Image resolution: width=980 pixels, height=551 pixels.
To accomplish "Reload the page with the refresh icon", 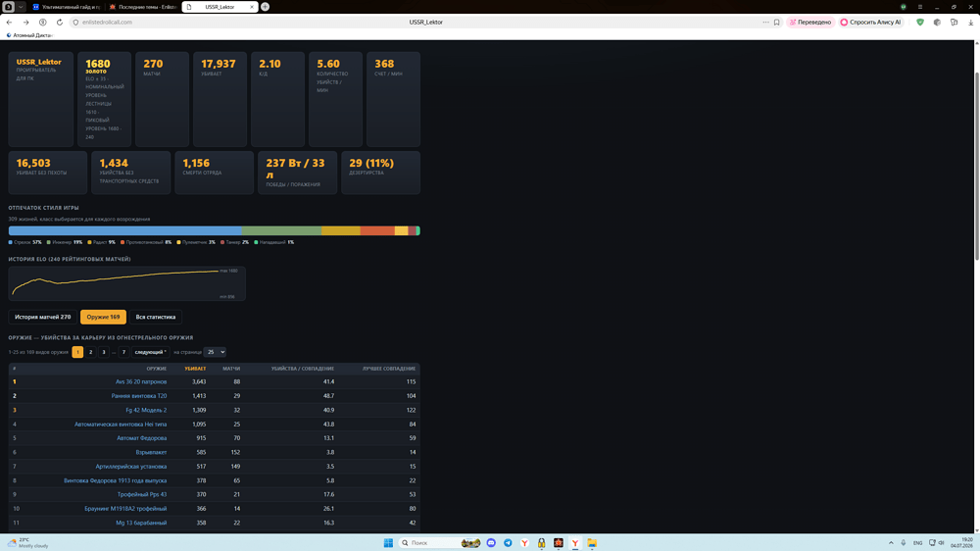I will click(60, 22).
